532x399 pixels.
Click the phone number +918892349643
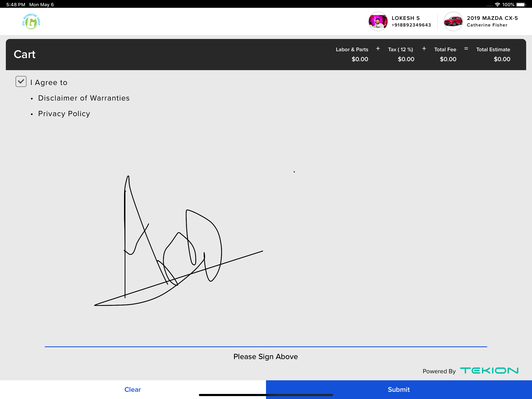click(x=411, y=25)
